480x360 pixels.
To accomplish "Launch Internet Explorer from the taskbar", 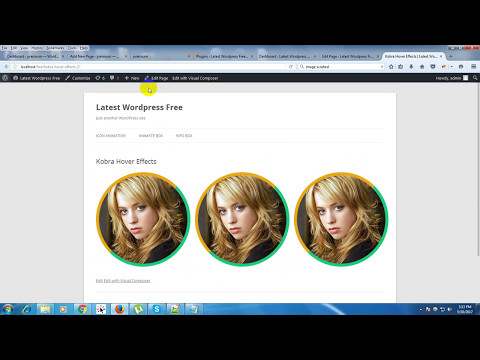I will click(x=27, y=309).
